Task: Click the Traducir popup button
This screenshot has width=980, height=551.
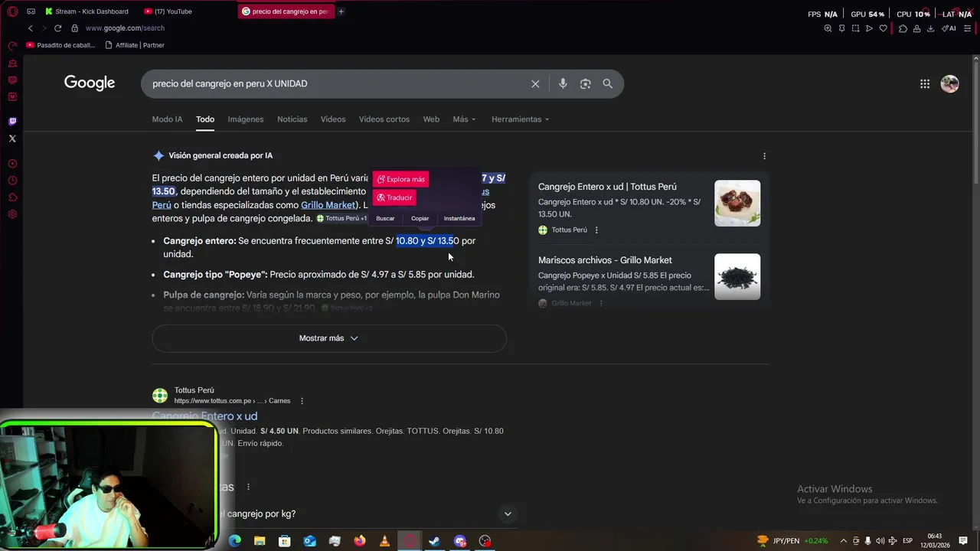Action: click(x=394, y=197)
